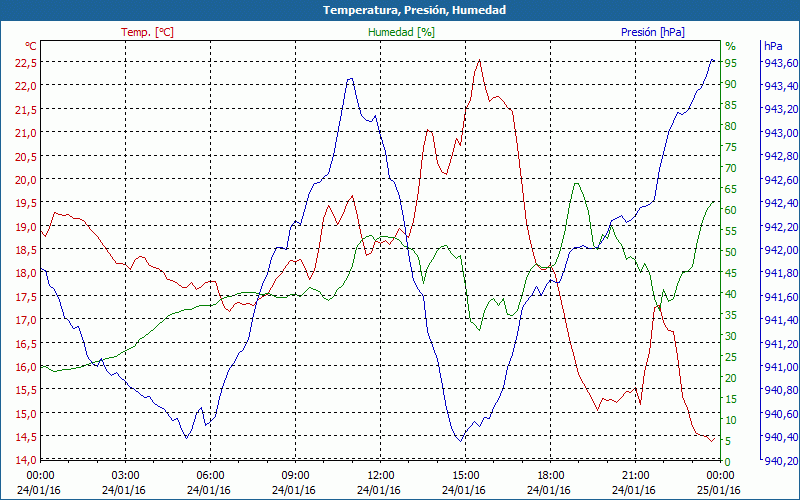Click the blue "hPa" unit heading above pressure axis
Viewport: 800px width, 500px height.
(773, 46)
